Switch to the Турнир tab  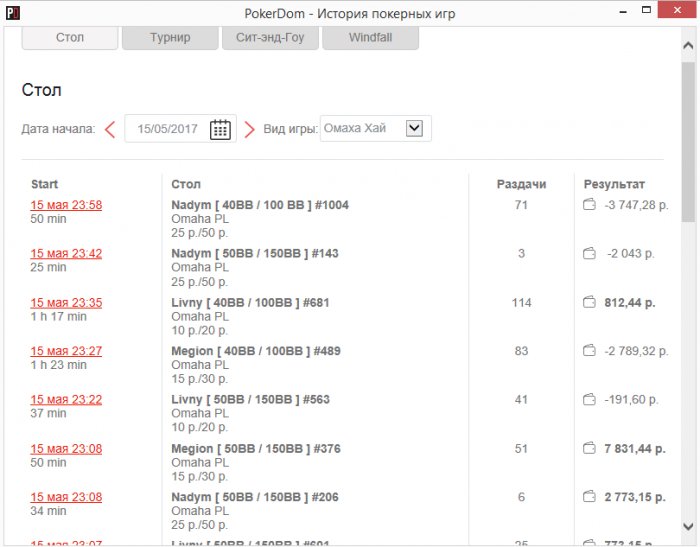[170, 38]
